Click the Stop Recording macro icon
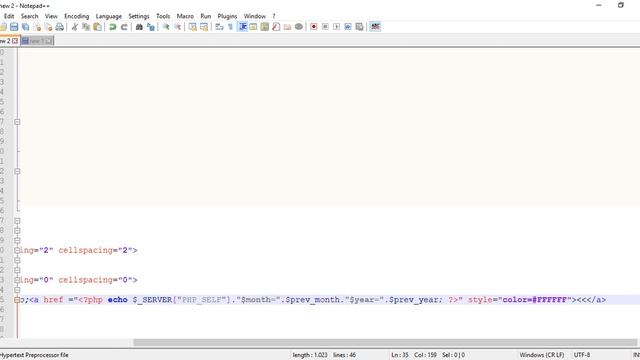Screen dimensions: 640x360 pyautogui.click(x=325, y=27)
